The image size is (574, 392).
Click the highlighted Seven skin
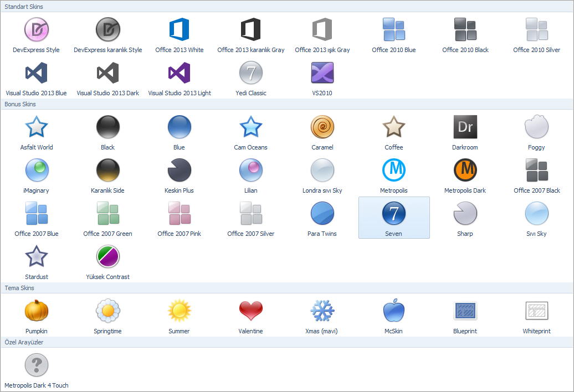click(x=394, y=218)
